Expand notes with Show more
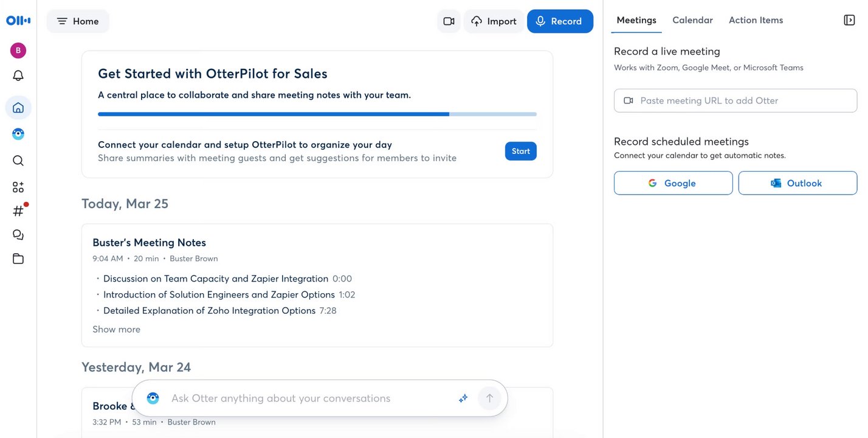The height and width of the screenshot is (438, 868). (116, 329)
